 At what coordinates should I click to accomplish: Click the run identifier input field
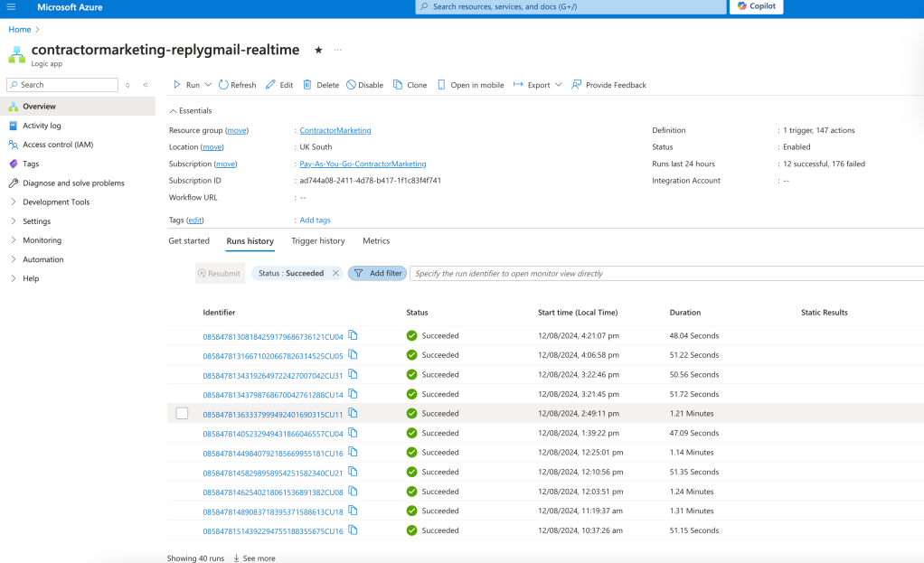point(666,273)
